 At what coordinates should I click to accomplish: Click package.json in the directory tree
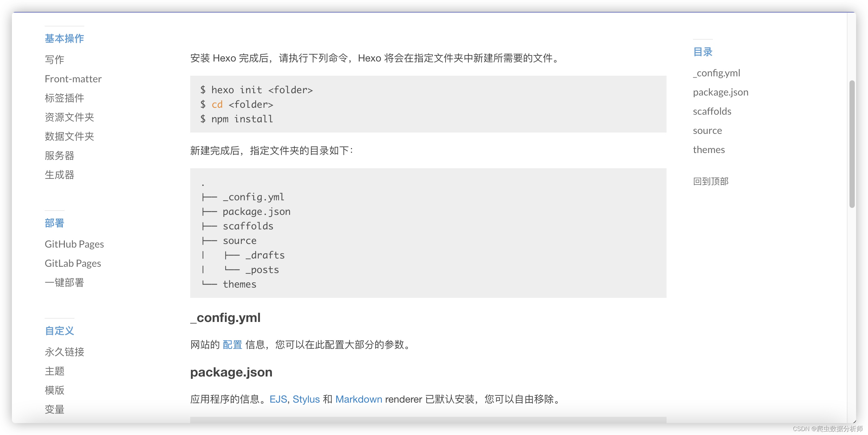[x=256, y=212]
